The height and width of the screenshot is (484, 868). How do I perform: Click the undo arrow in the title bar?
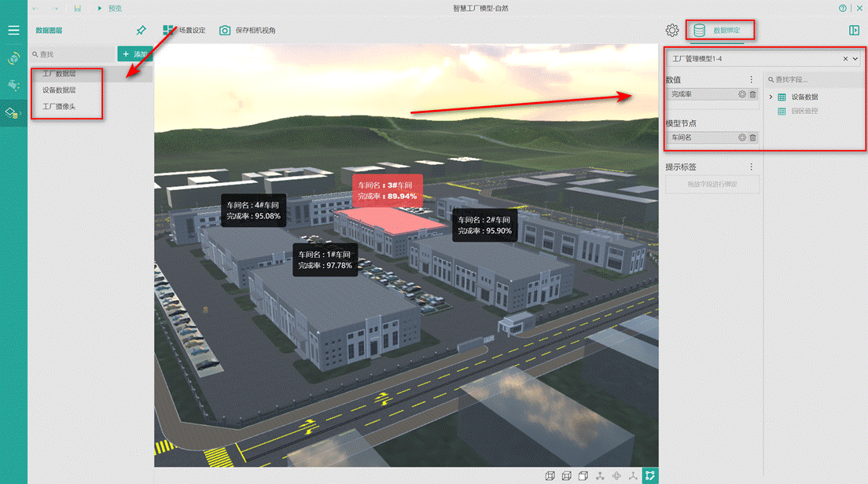click(x=35, y=9)
